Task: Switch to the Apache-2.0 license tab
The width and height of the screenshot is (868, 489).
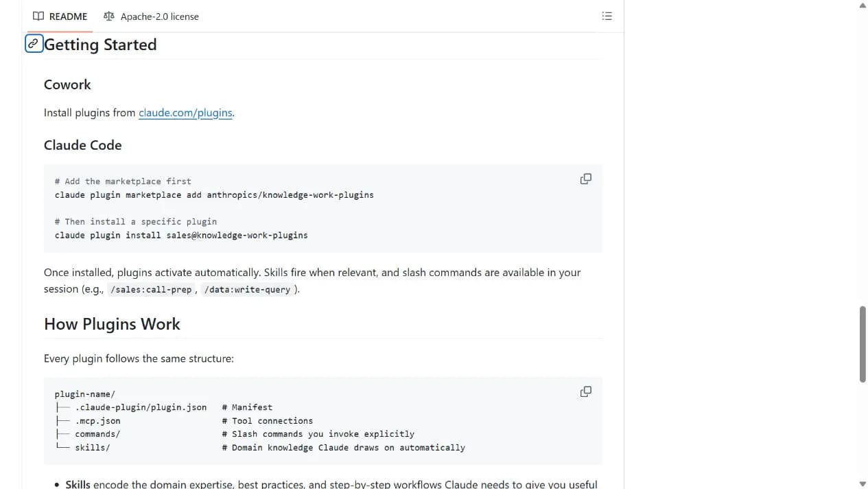Action: (x=150, y=16)
